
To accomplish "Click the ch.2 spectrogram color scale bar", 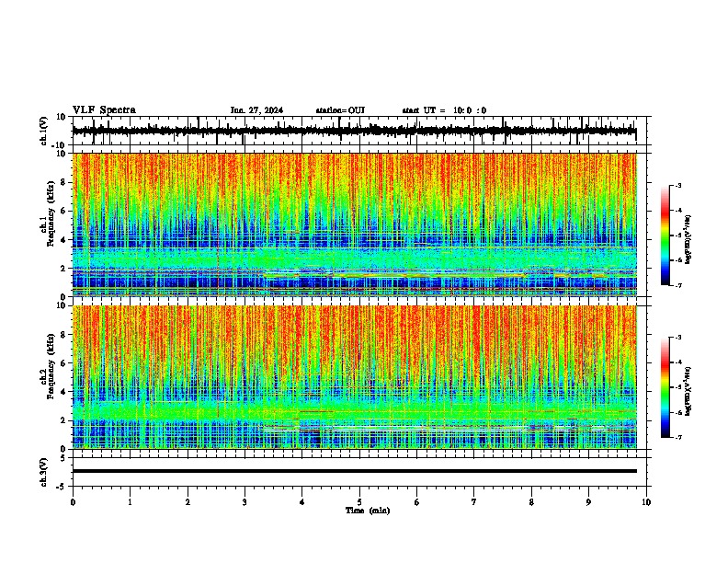I will (665, 387).
